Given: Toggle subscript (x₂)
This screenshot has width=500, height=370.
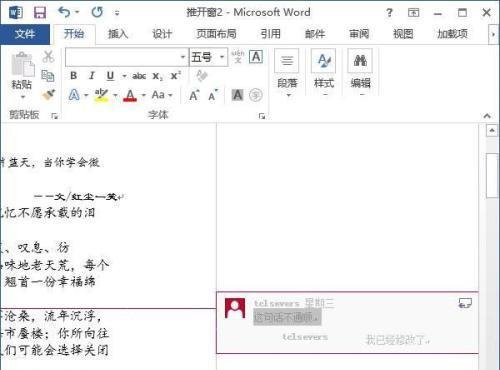Looking at the screenshot, I should [157, 76].
